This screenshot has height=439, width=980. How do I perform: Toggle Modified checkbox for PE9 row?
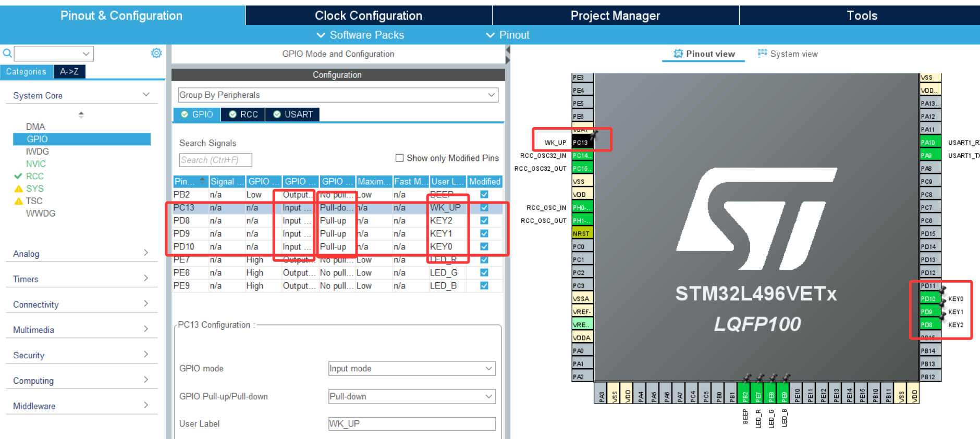tap(484, 285)
